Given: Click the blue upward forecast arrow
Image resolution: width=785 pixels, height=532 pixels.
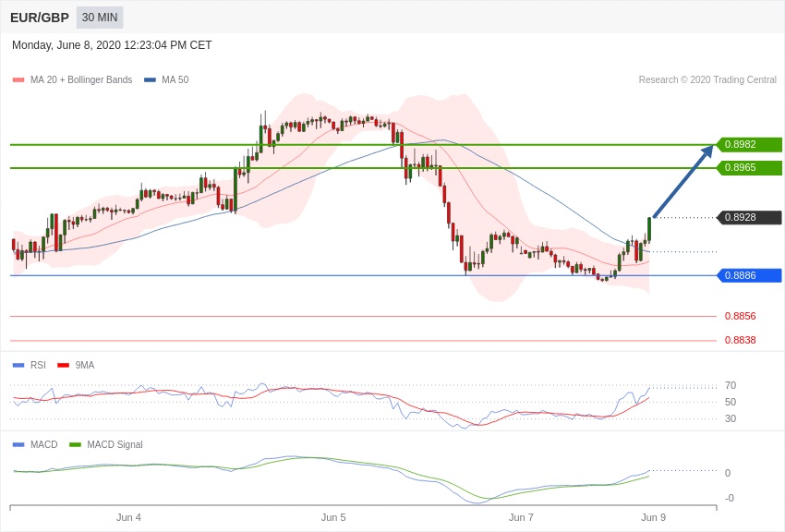Looking at the screenshot, I should [683, 182].
